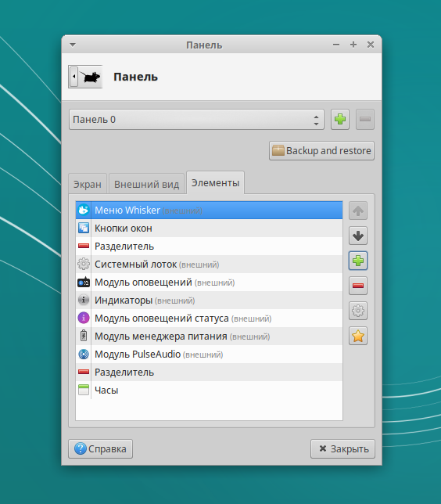Switch to the Экран tab
This screenshot has height=504, width=441.
pyautogui.click(x=88, y=184)
